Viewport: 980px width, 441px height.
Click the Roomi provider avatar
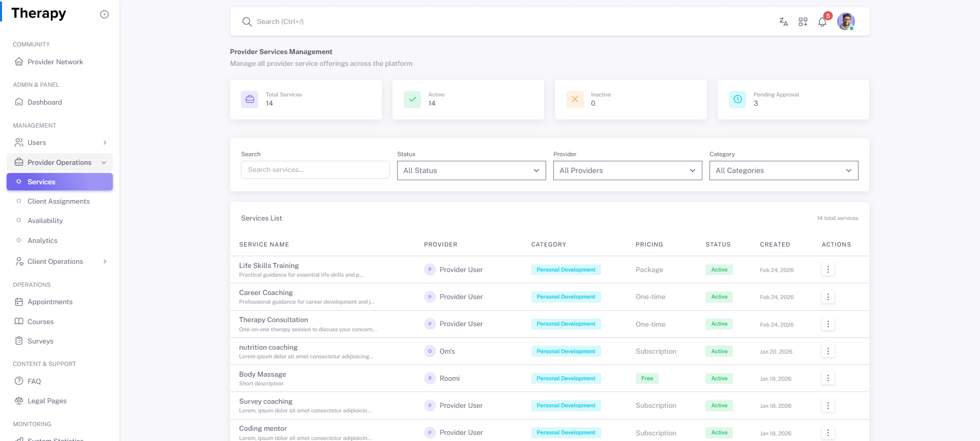click(430, 378)
